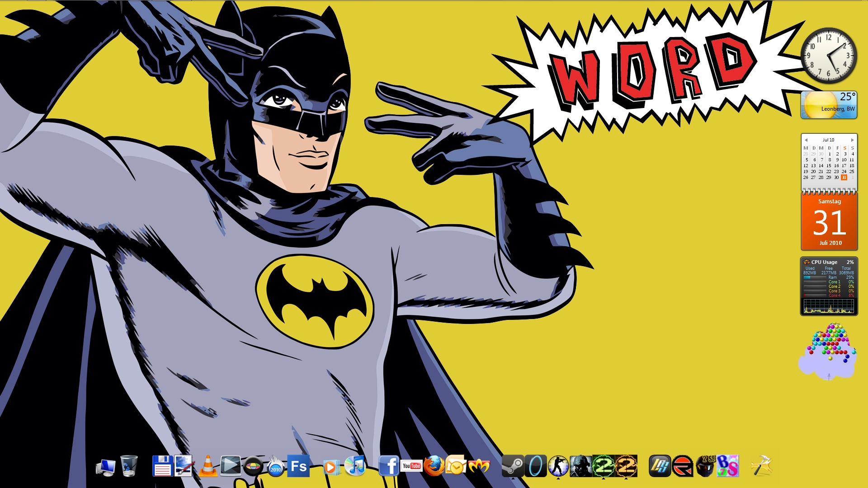Open the Fs Fireworks-style application icon

coord(298,466)
